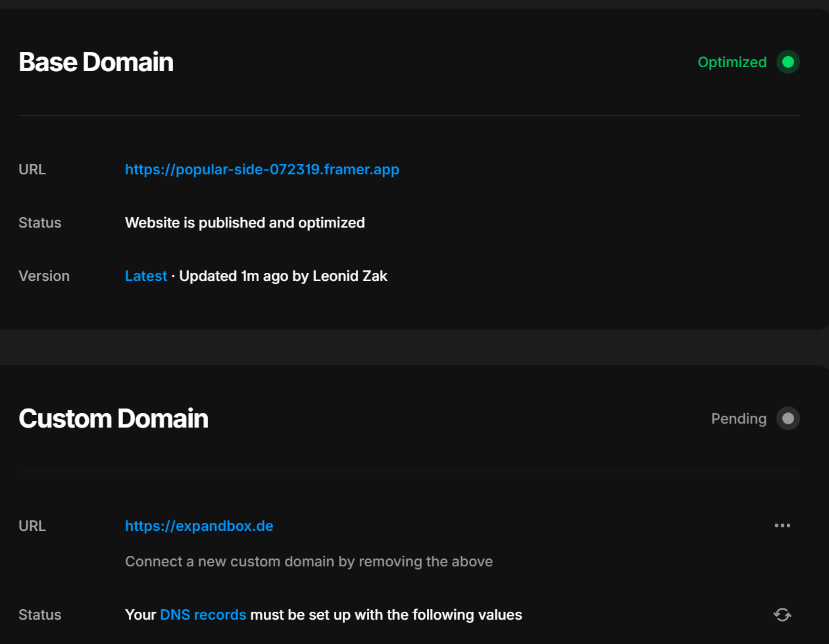Click the Pending status label
Screen dimensions: 829x644
(x=739, y=419)
